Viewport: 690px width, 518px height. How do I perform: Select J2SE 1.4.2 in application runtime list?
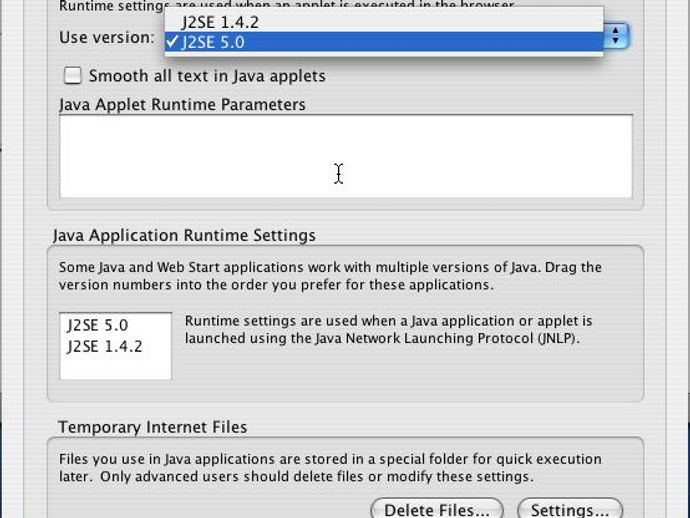click(x=115, y=346)
